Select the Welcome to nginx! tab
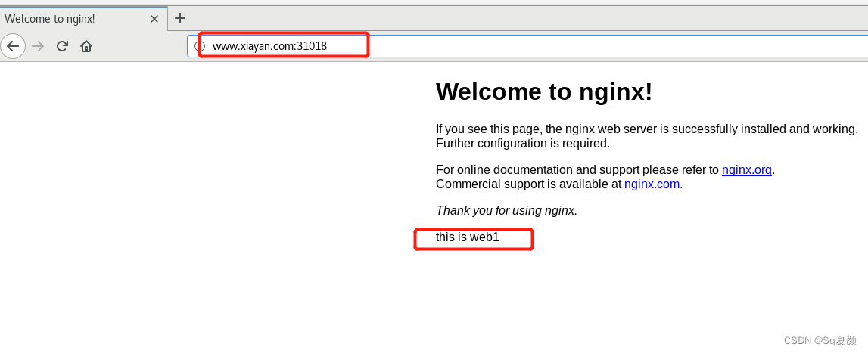Screen dimensions: 868x353 pyautogui.click(x=83, y=19)
